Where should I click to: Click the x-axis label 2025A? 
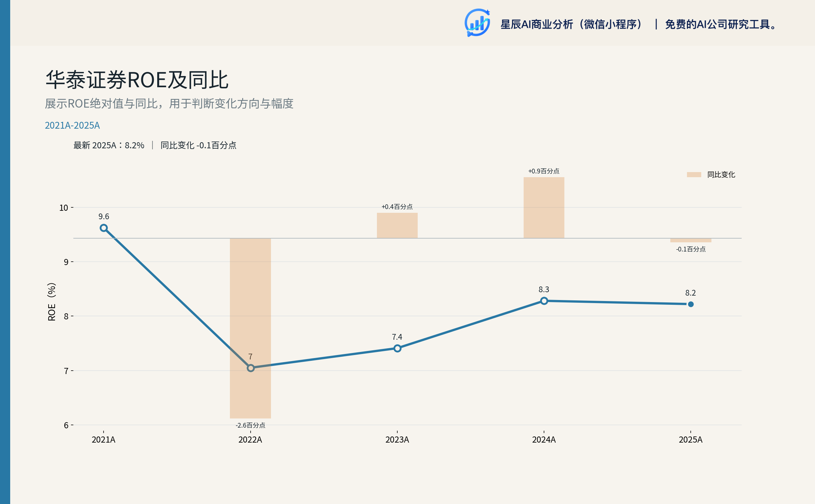[691, 440]
